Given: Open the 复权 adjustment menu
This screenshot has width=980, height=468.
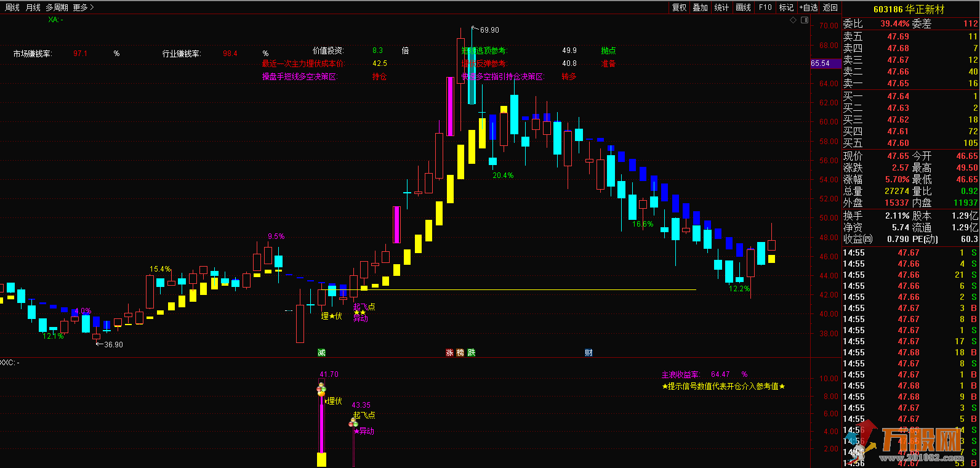Looking at the screenshot, I should click(x=680, y=7).
